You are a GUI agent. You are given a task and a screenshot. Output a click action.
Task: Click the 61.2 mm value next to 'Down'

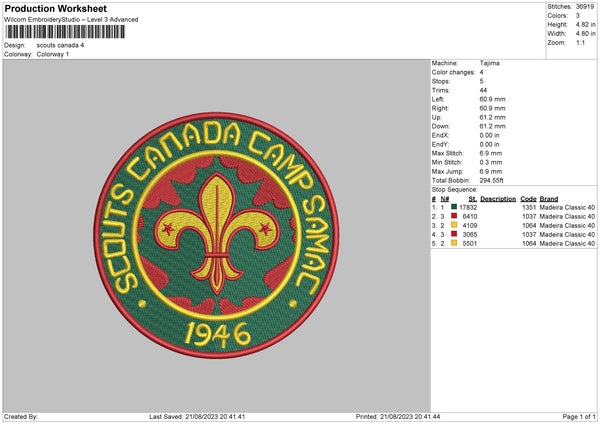492,126
